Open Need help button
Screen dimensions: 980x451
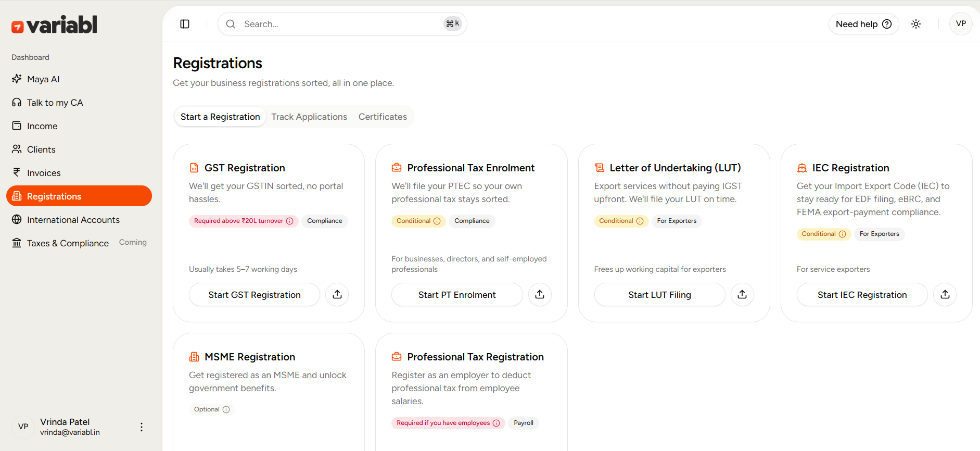863,24
